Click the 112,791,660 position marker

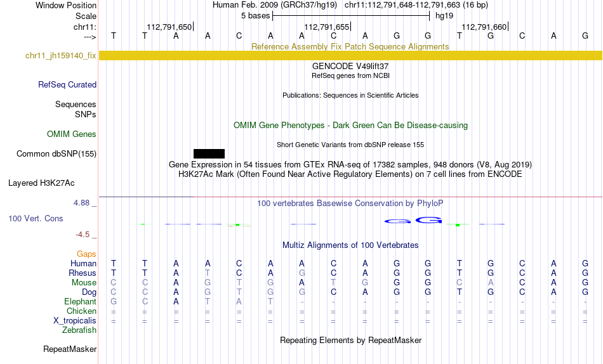pyautogui.click(x=484, y=27)
